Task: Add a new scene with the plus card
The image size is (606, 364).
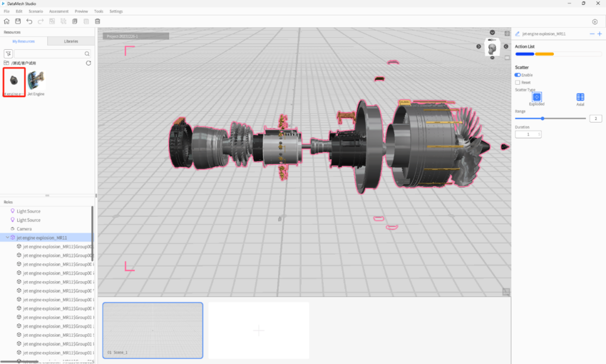Action: (x=259, y=330)
